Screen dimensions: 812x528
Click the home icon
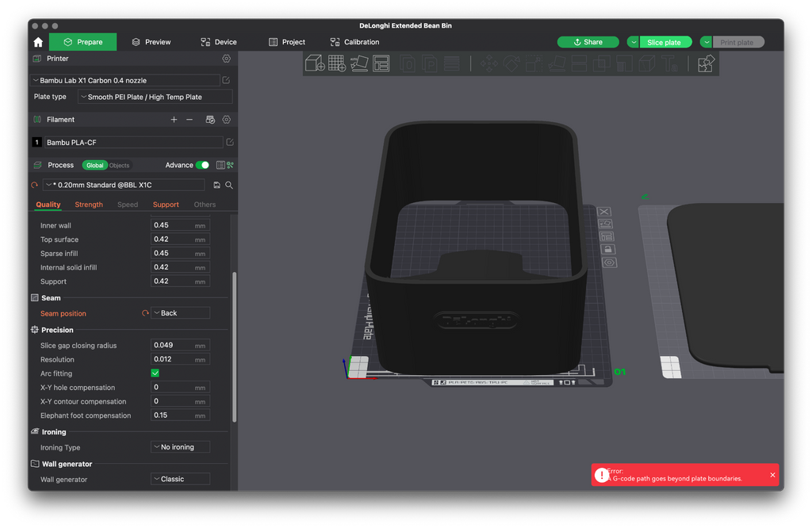pyautogui.click(x=38, y=42)
